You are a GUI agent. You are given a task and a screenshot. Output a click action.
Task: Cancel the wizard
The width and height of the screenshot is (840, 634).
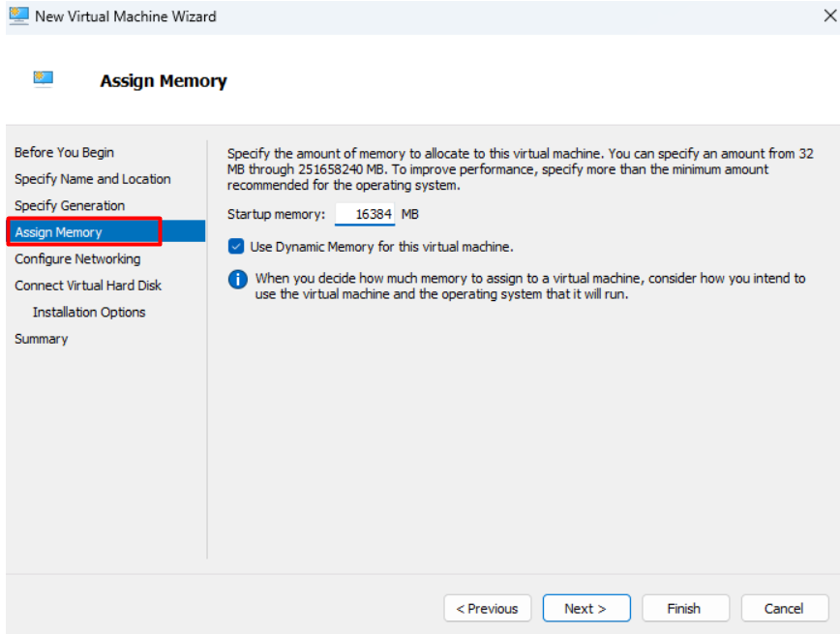pos(785,608)
